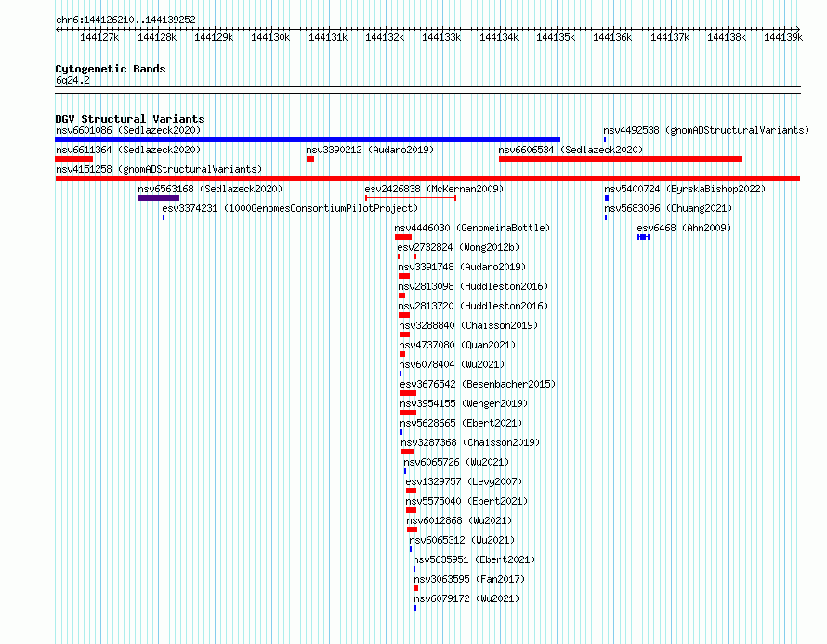Screen dimensions: 827x644
Task: Open nsv3288840 (Chaisson2019) label
Action: tap(468, 325)
